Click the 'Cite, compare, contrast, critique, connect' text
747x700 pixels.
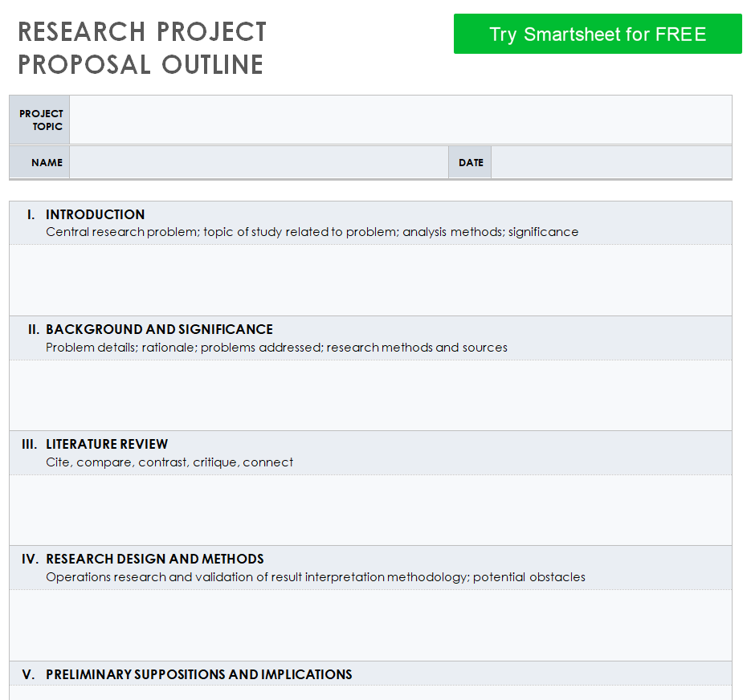[x=169, y=462]
